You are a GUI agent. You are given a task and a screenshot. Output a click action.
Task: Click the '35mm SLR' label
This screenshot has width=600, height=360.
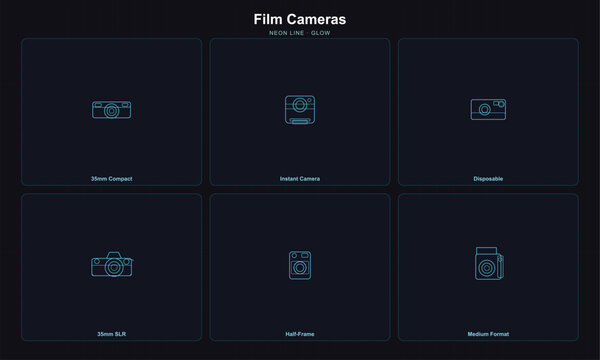click(x=111, y=334)
